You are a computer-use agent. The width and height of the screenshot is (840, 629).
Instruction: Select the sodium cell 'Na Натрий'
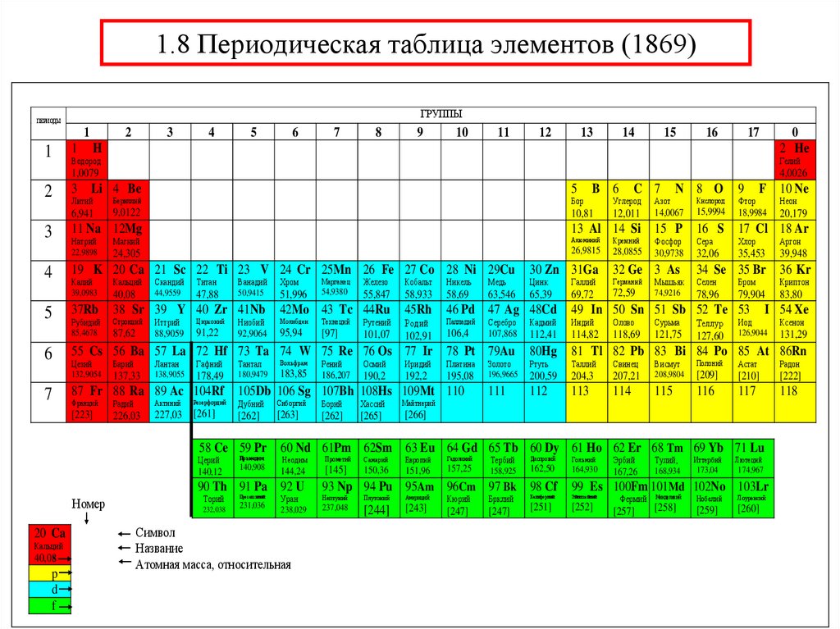pos(87,240)
